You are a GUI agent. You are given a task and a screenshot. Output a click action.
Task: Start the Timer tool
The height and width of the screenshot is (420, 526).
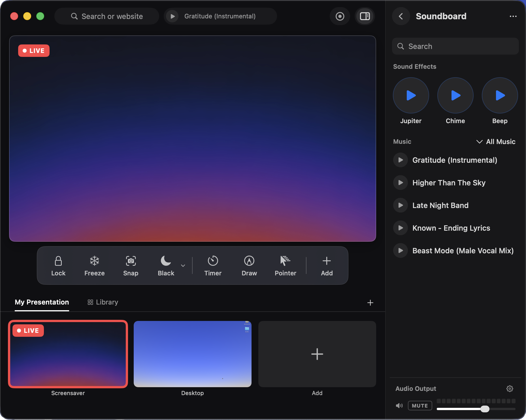(213, 265)
